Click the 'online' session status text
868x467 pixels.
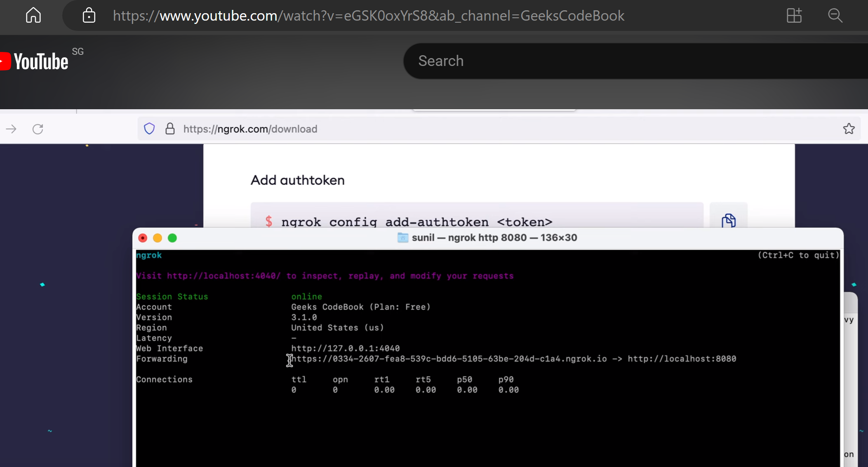(306, 296)
